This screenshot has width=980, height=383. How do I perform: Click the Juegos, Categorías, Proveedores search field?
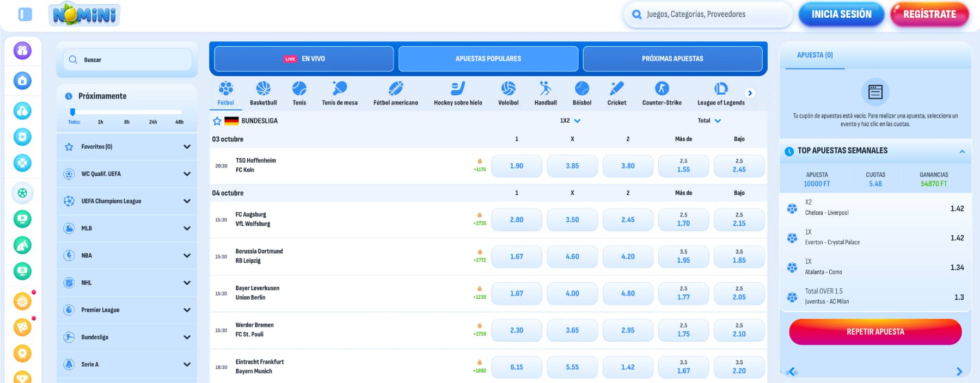click(708, 15)
